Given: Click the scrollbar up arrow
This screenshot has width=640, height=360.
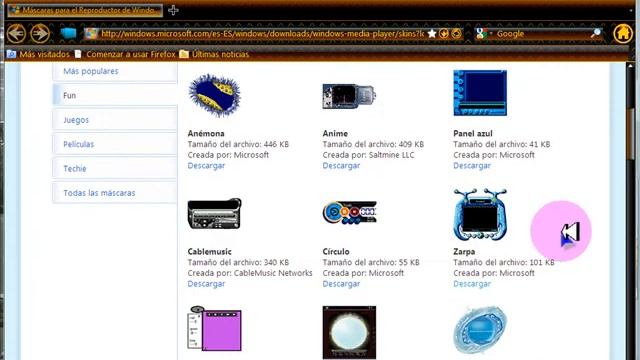Looking at the screenshot, I should [631, 66].
